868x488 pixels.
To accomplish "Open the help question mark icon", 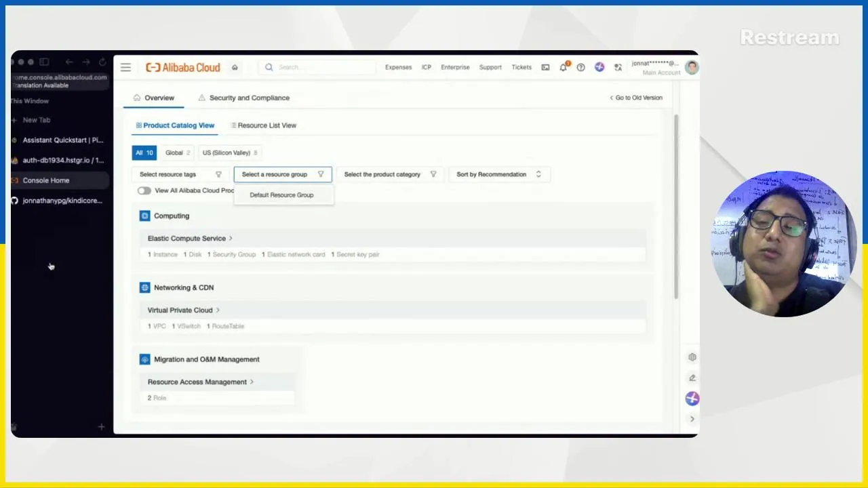I will tap(580, 67).
